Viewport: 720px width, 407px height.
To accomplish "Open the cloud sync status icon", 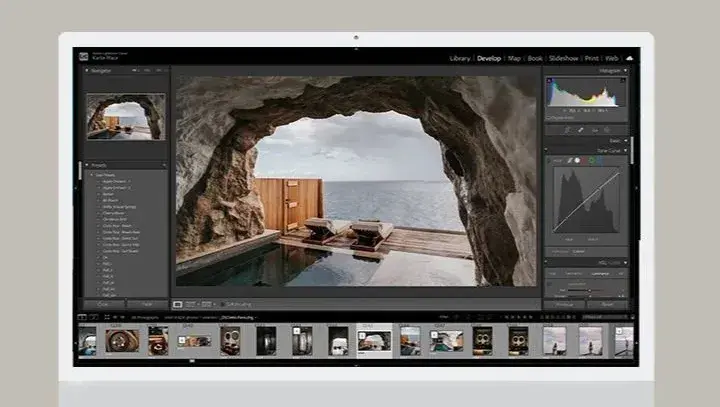I will coord(629,58).
